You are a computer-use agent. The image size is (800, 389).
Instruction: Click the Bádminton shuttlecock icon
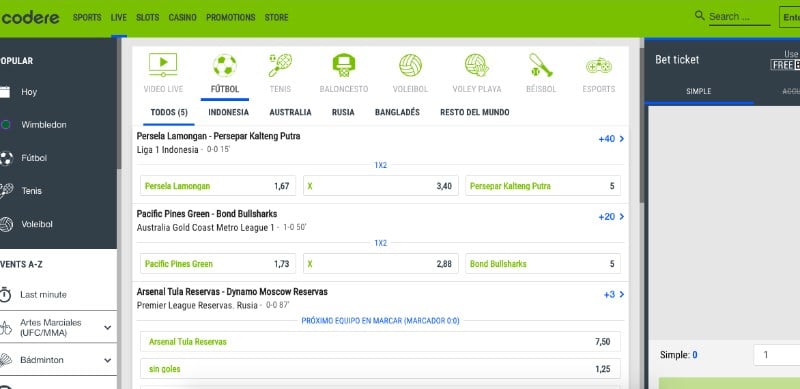(x=5, y=360)
